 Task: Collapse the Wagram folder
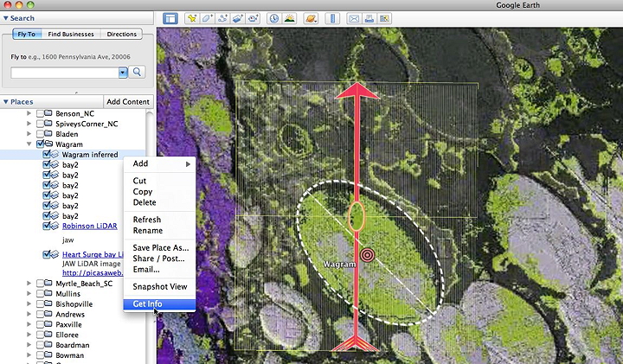pyautogui.click(x=29, y=144)
